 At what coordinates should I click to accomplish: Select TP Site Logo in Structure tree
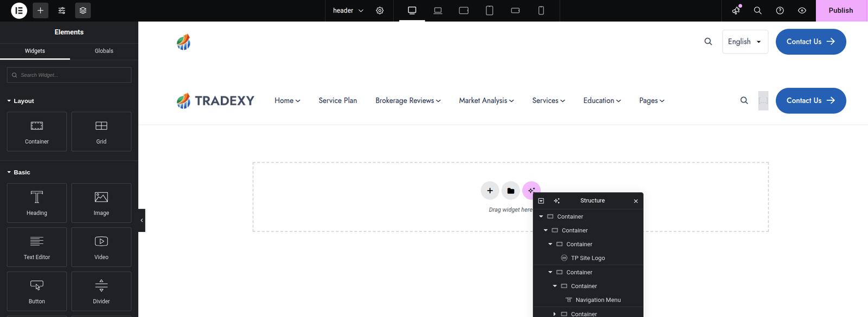588,258
